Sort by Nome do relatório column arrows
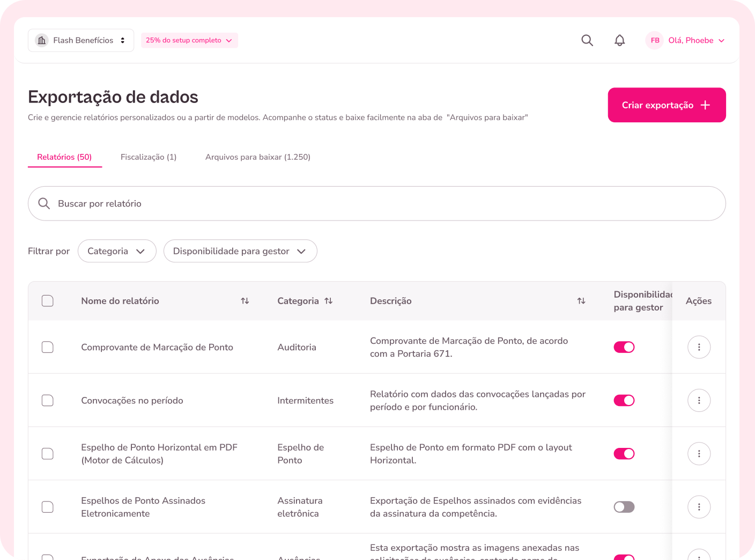This screenshot has height=560, width=755. pos(245,301)
